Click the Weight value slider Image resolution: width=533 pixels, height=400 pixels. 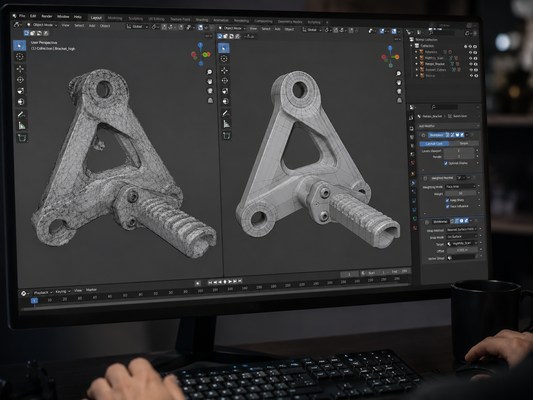[461, 193]
